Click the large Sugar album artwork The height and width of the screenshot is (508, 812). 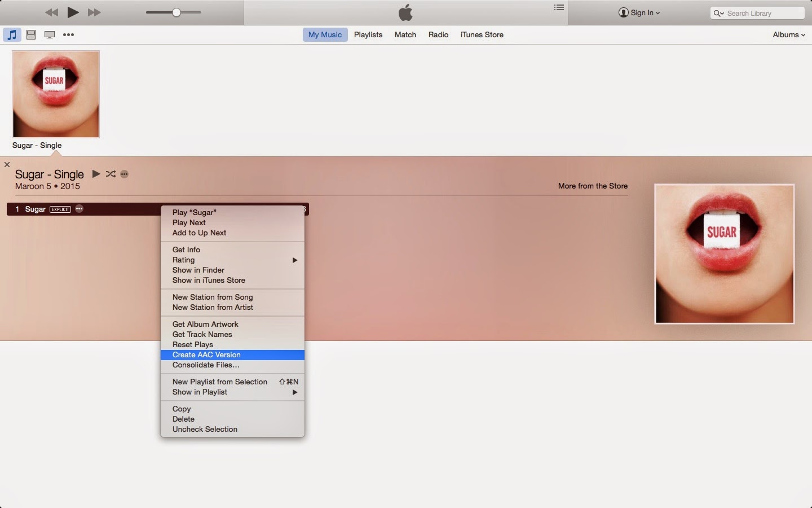(725, 254)
